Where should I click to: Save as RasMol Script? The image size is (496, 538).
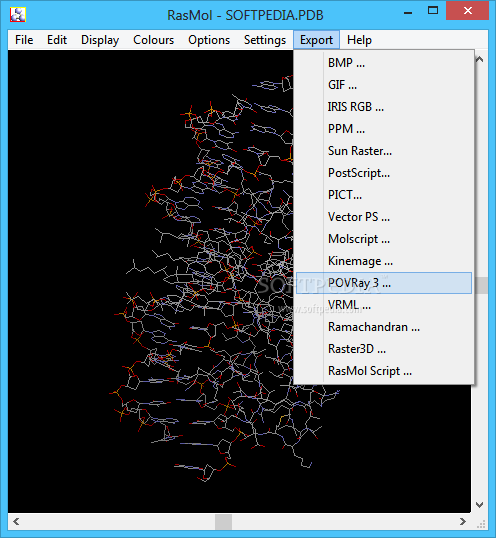[384, 371]
